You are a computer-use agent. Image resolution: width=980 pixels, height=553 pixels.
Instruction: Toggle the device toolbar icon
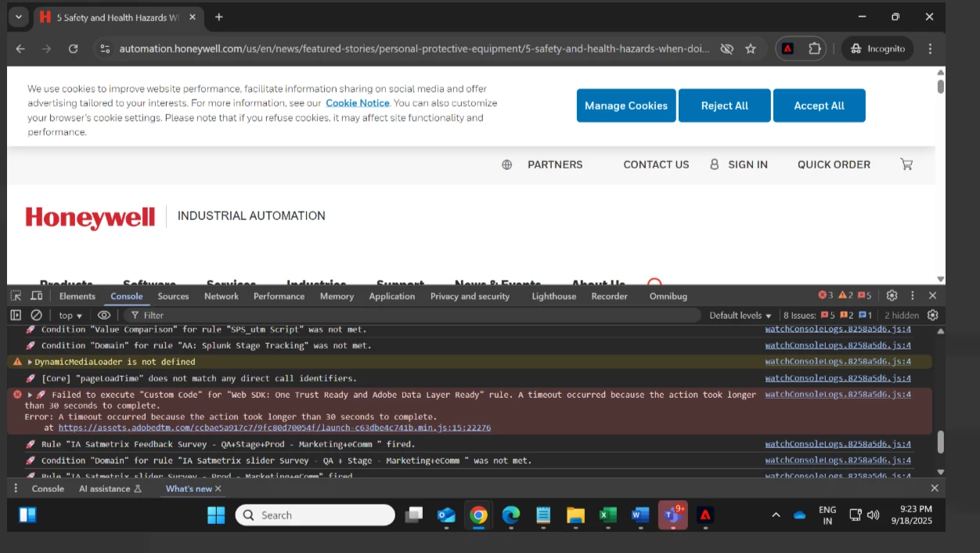[x=36, y=295]
